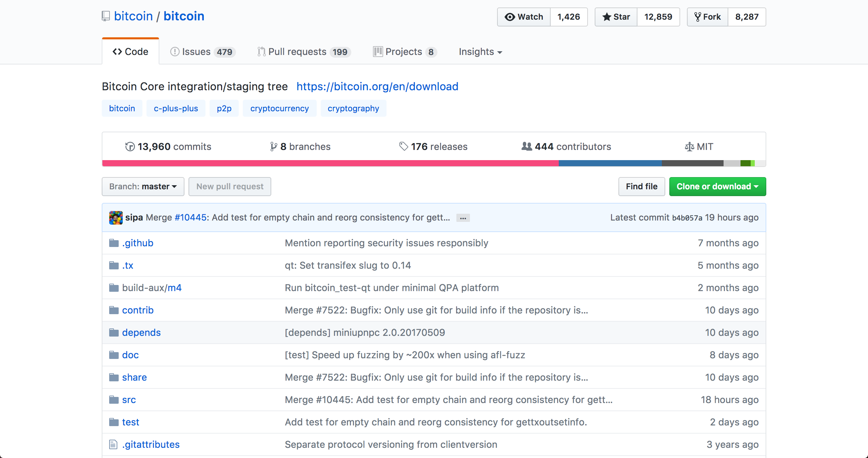Open the Clone or download dropdown
This screenshot has height=458, width=868.
(717, 187)
